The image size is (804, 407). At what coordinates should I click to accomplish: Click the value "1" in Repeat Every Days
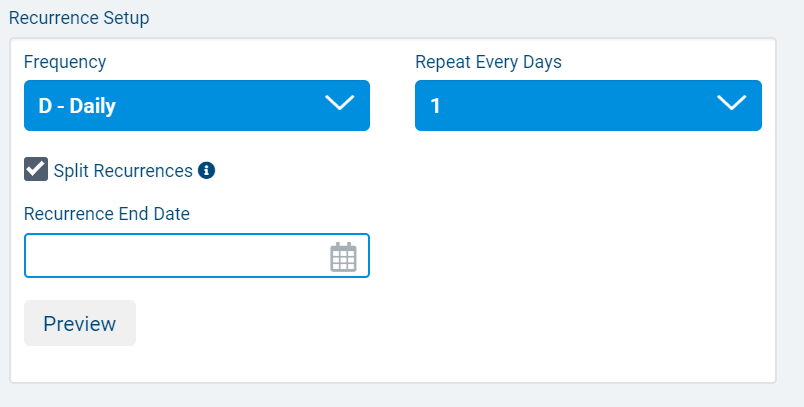point(435,106)
